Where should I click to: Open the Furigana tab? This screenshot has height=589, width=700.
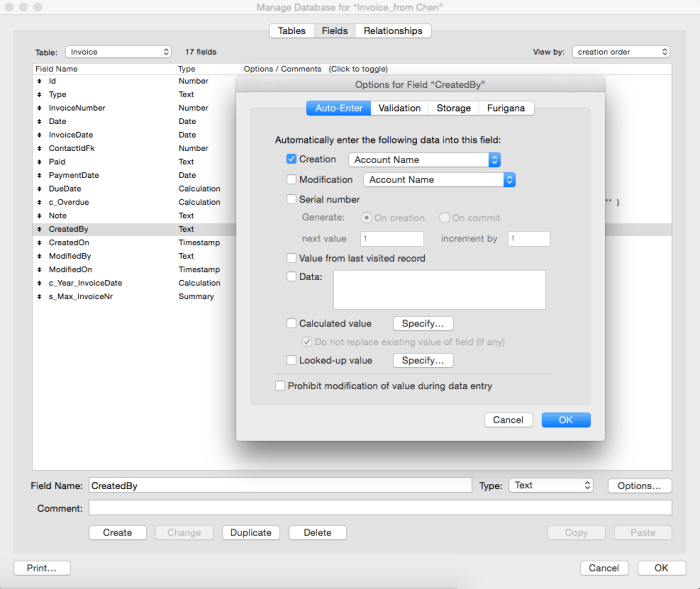coord(505,108)
